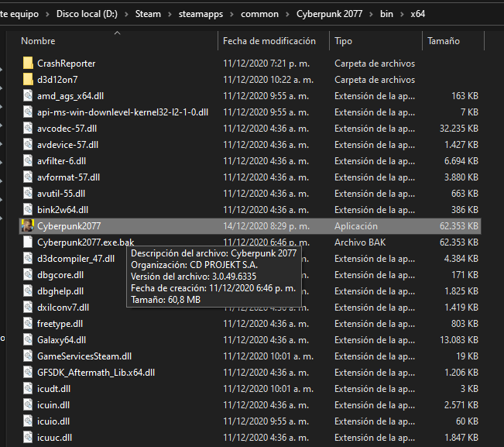Screen dimensions: 504x447
Task: Click the bink2w64.dll file name
Action: pos(63,210)
